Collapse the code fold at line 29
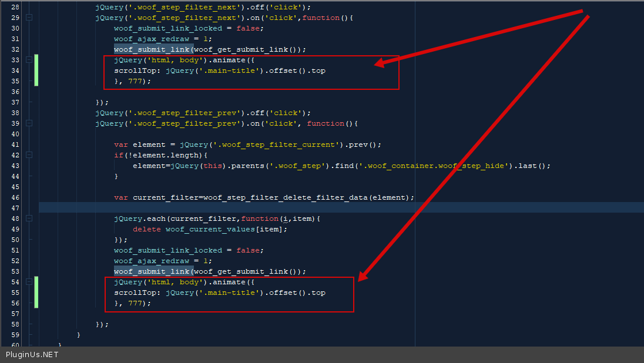The width and height of the screenshot is (644, 363). 29,18
